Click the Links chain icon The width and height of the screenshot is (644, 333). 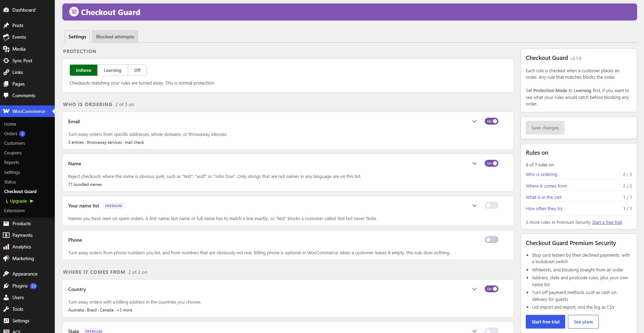click(x=6, y=72)
